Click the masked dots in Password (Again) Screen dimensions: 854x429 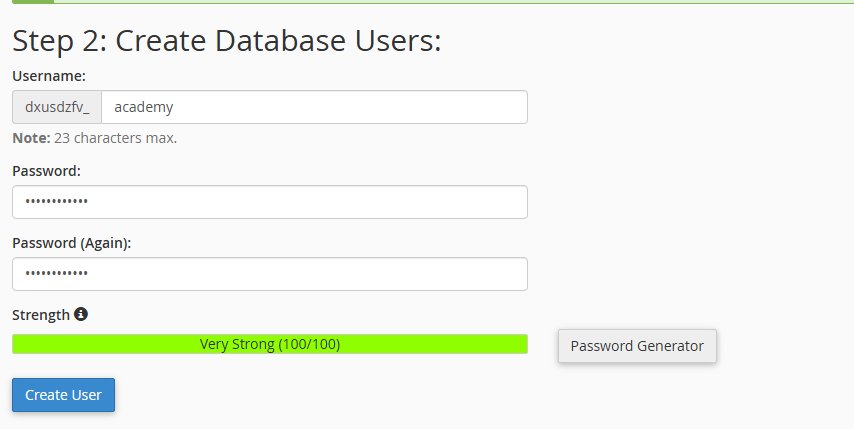(x=57, y=274)
